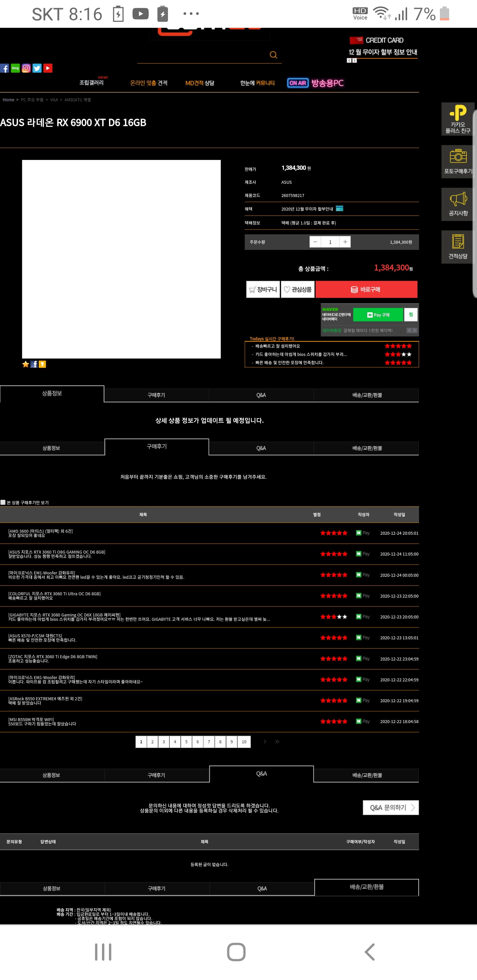Viewport: 477px width, 980px height.
Task: Click the star bookmark icon under image
Action: coord(26,364)
